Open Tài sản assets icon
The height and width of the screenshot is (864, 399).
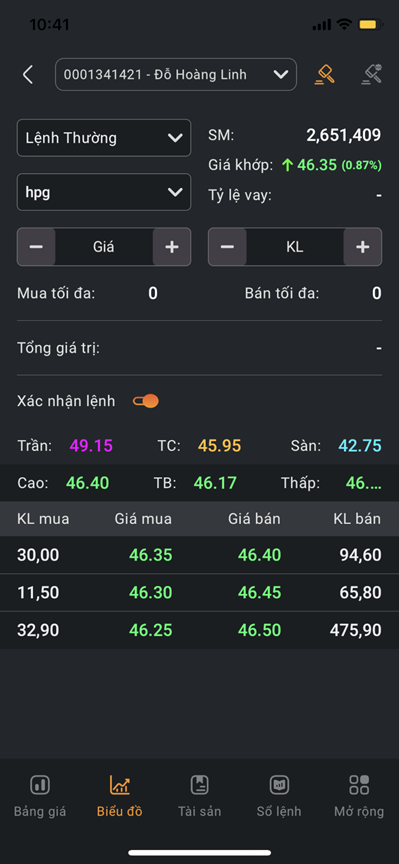200,785
